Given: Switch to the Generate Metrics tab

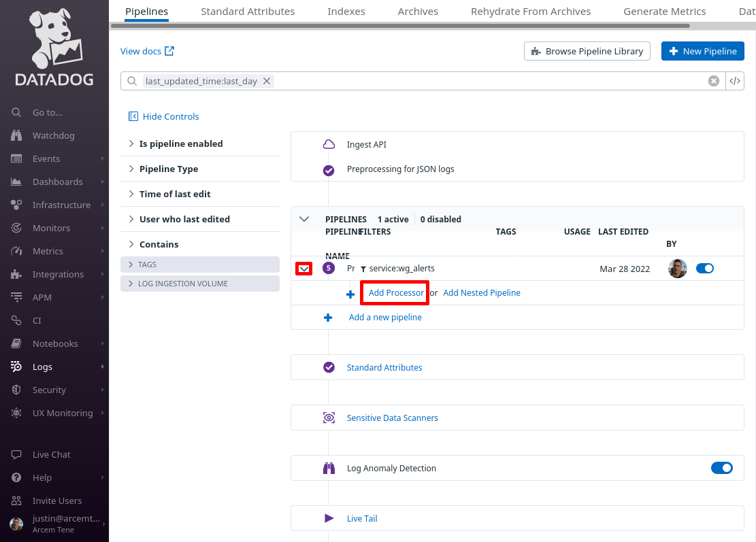Looking at the screenshot, I should pyautogui.click(x=664, y=11).
